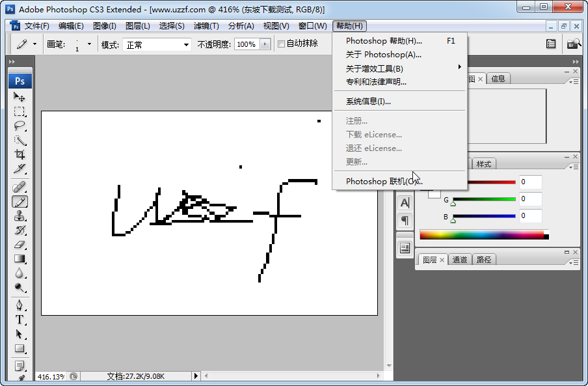Click the status bar preview icon
This screenshot has height=386, width=588.
tap(73, 376)
